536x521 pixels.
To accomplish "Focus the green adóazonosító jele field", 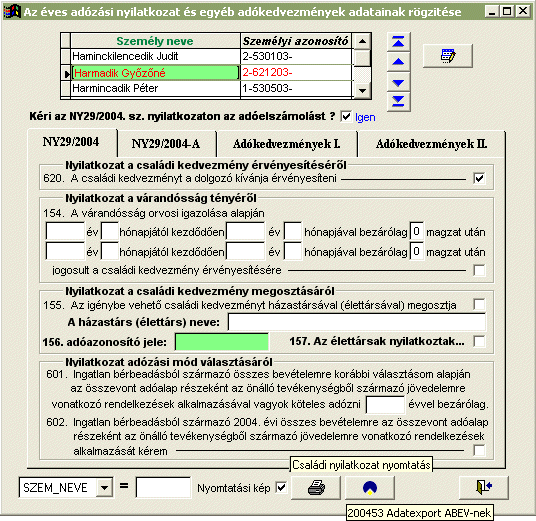I will pos(222,342).
